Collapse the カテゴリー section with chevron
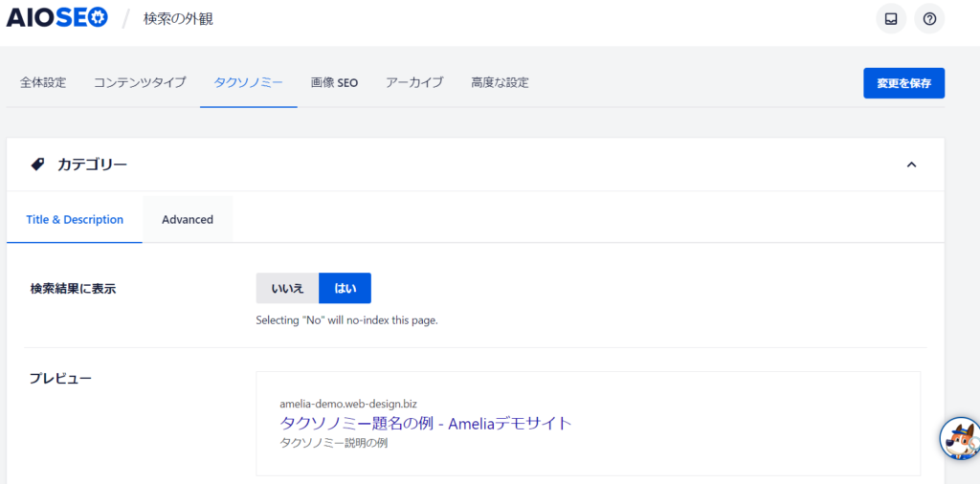 point(911,165)
